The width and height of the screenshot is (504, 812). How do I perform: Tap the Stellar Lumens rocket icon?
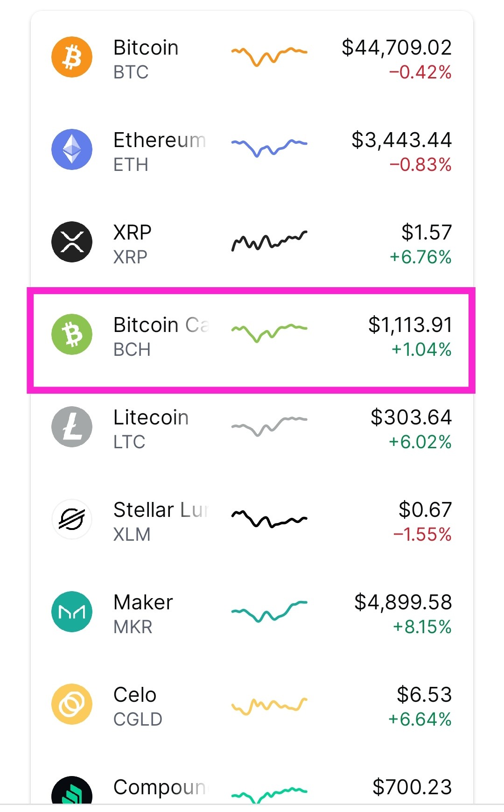click(72, 519)
